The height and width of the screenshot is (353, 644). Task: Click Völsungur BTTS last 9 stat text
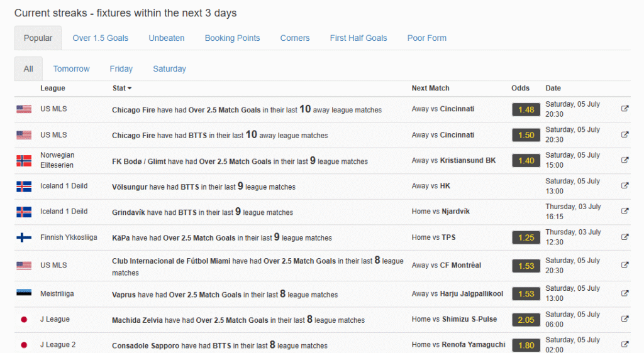pos(204,187)
